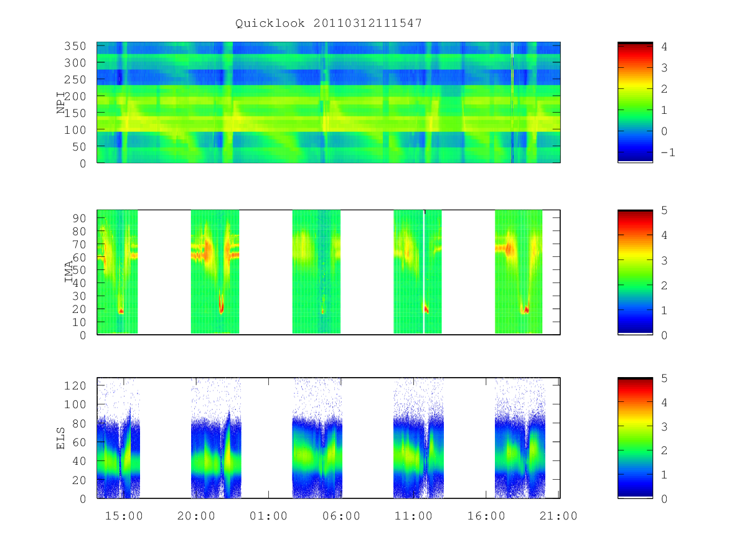Click the fifth IMA data segment near 16:00

(519, 272)
